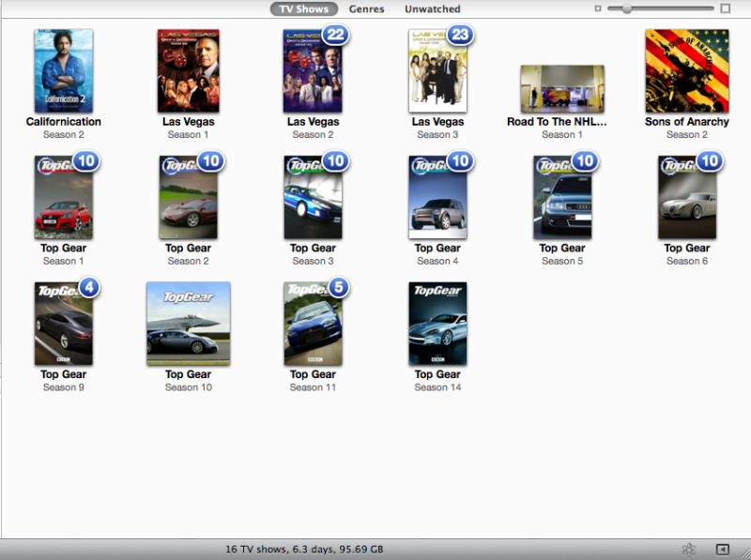
Task: Click the sidebar toggle icon in status bar
Action: click(722, 549)
